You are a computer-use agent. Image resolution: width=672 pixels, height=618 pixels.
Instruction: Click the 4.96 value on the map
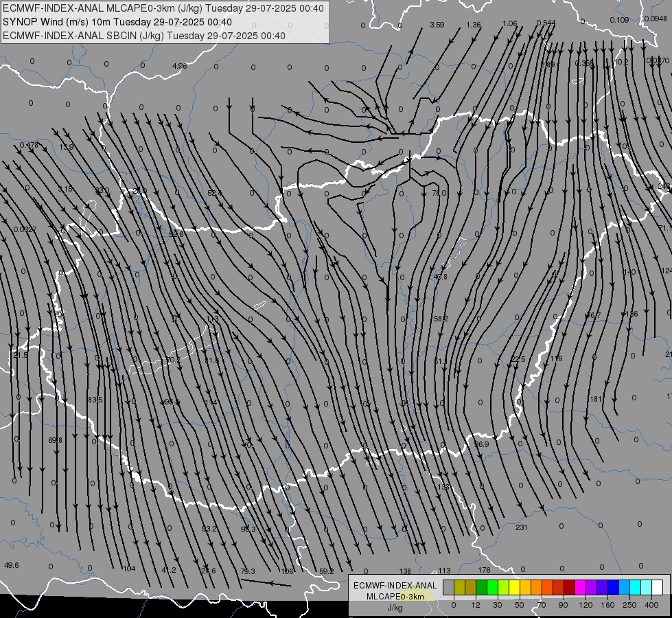pyautogui.click(x=180, y=66)
